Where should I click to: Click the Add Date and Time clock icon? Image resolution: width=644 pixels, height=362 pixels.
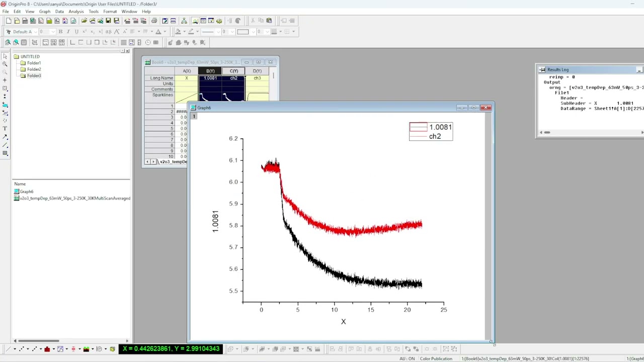[x=147, y=42]
